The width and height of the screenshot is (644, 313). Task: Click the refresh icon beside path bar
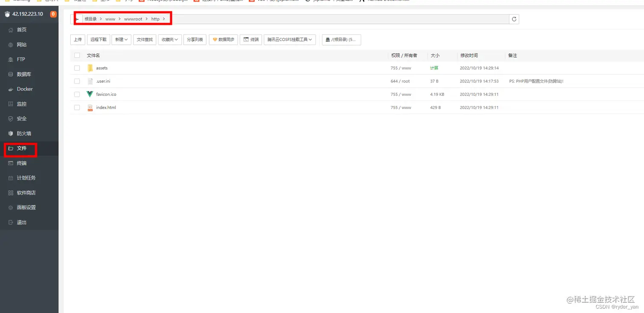tap(514, 19)
